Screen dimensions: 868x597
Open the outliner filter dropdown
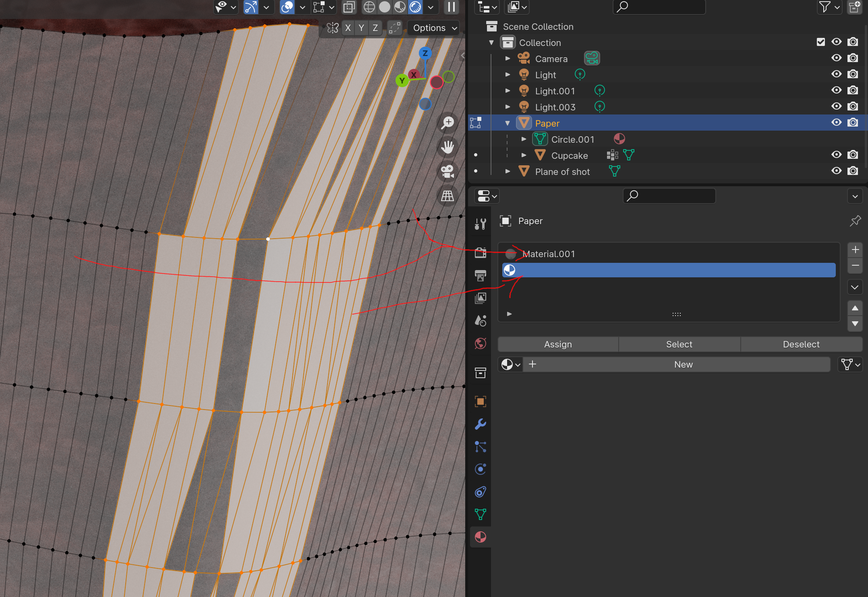830,7
